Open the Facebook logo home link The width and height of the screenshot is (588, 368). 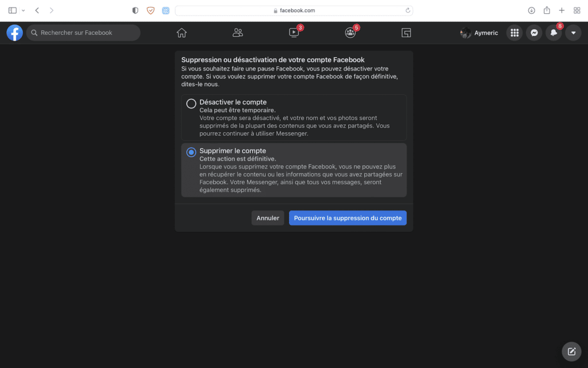tap(14, 33)
